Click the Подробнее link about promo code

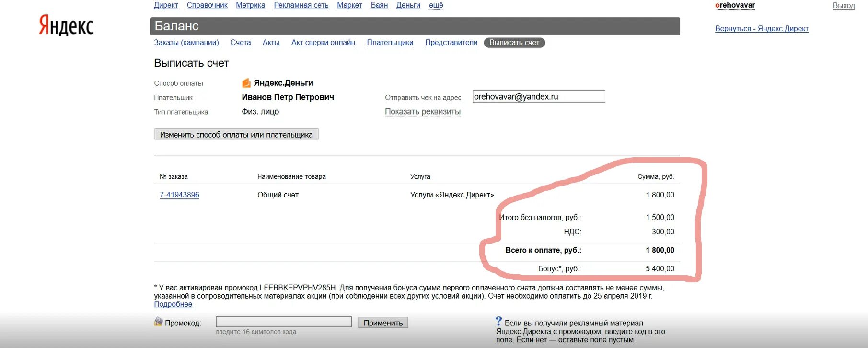(173, 304)
